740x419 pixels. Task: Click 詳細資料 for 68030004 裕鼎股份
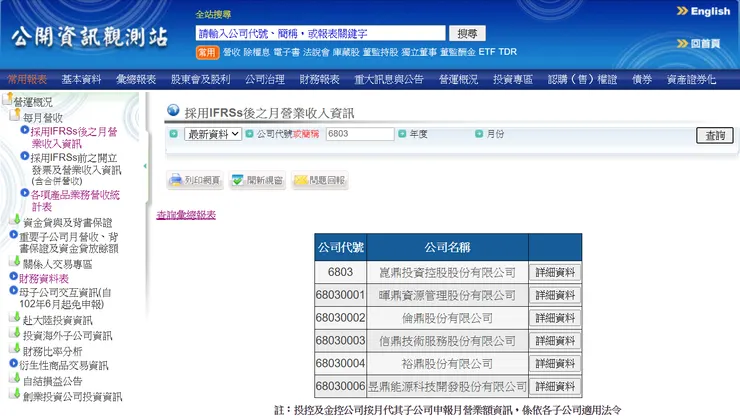coord(555,364)
